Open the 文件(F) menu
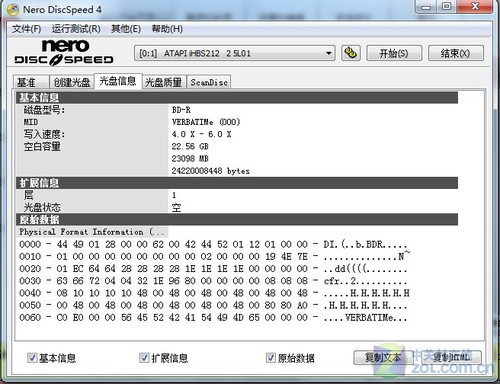 (x=26, y=29)
